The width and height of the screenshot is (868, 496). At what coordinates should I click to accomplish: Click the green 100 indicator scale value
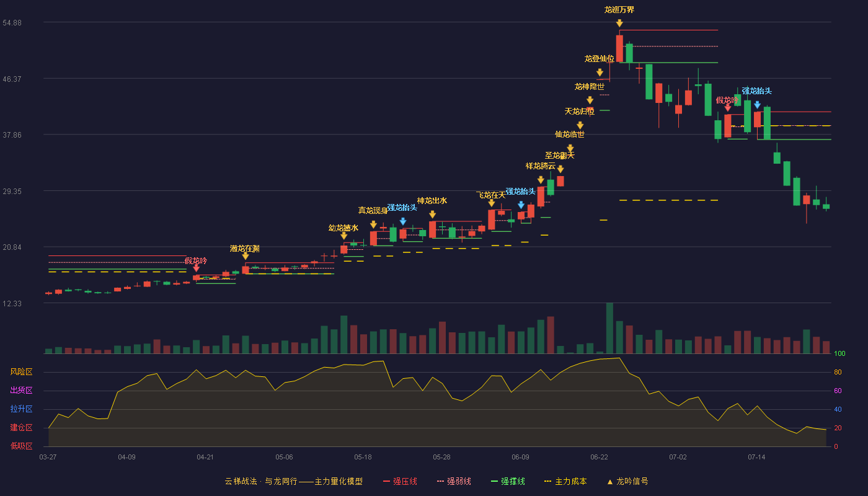(x=839, y=353)
